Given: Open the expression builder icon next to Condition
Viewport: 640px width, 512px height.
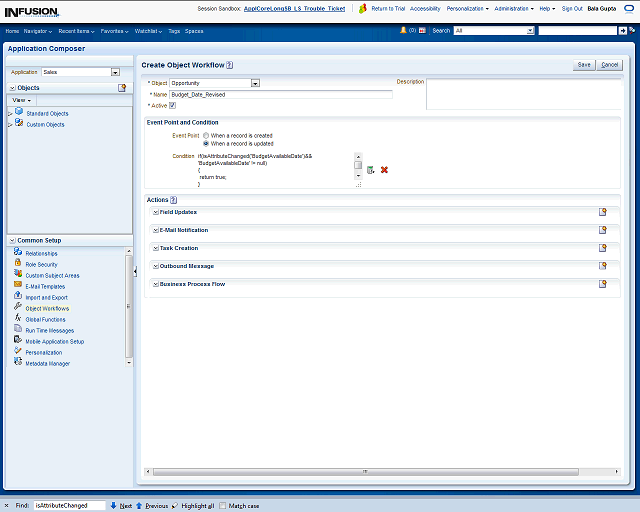Looking at the screenshot, I should [370, 170].
